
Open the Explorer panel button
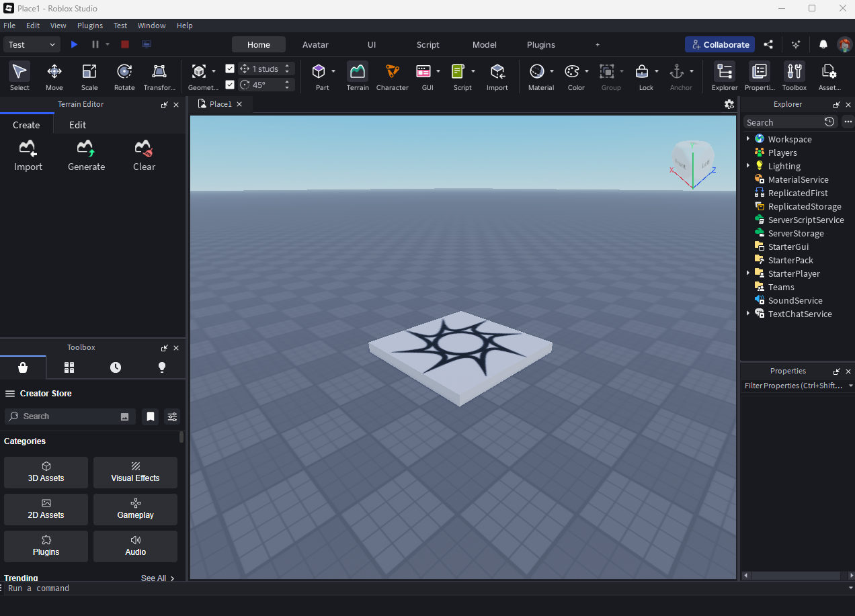pos(725,77)
